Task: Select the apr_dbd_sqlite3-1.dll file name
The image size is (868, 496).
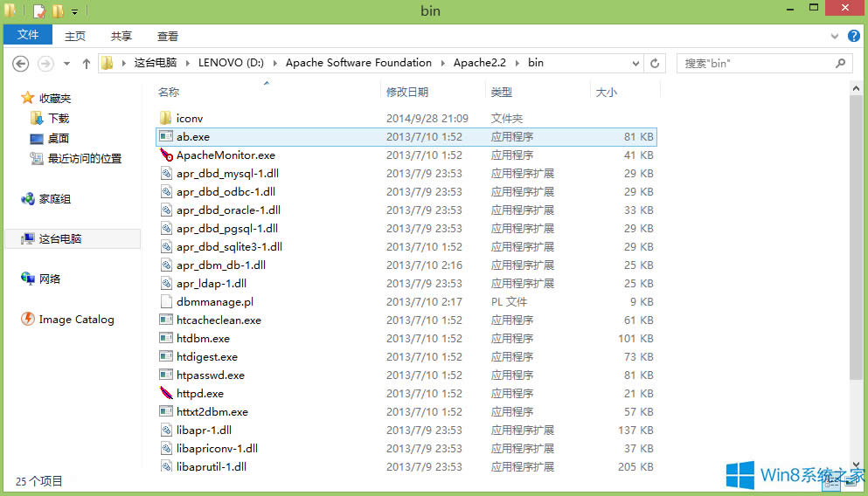Action: pos(229,246)
